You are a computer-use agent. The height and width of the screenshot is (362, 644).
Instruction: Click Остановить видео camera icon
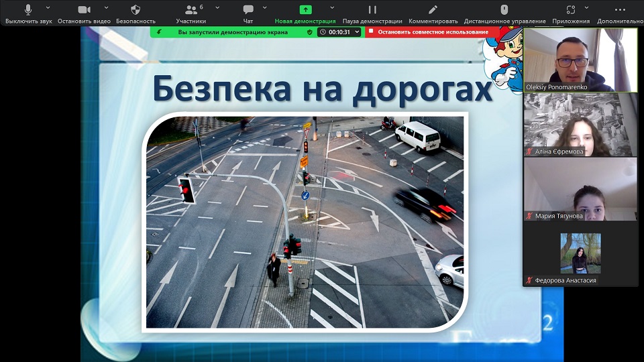click(84, 10)
